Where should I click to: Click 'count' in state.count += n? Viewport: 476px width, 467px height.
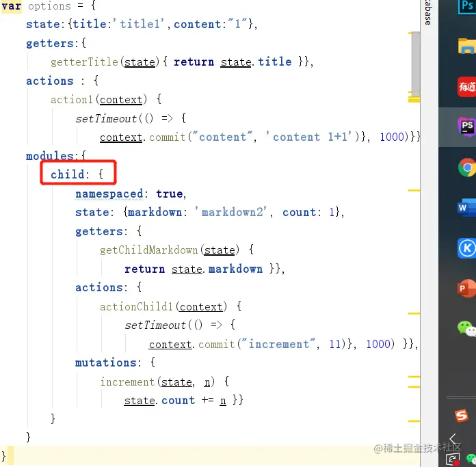point(178,401)
